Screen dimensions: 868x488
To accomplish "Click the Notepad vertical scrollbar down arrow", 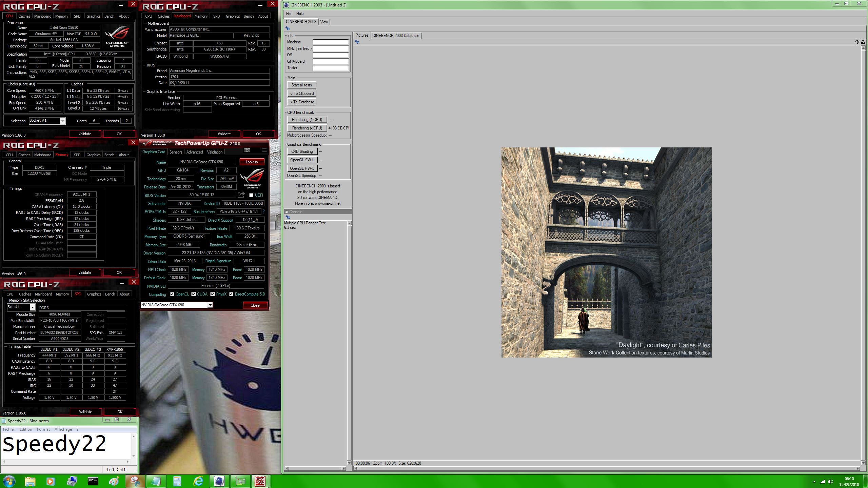I will click(134, 456).
